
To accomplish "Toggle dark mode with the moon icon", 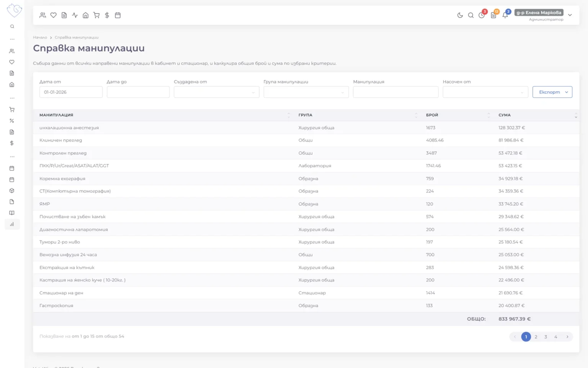I will pyautogui.click(x=460, y=15).
